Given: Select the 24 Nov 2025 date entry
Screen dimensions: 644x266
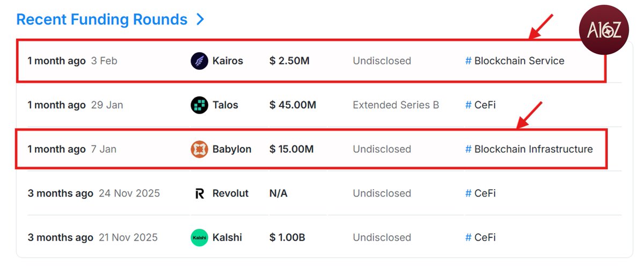Looking at the screenshot, I should [129, 193].
